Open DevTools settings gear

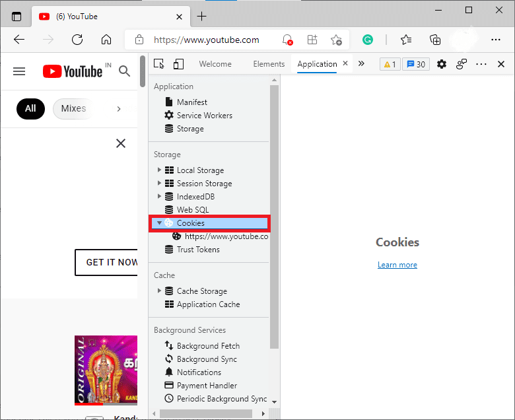[x=442, y=63]
